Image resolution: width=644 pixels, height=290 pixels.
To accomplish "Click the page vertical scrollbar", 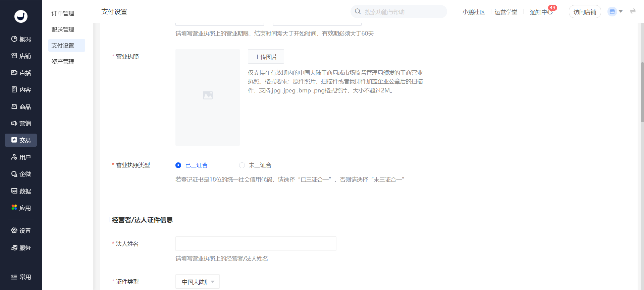I will click(642, 92).
